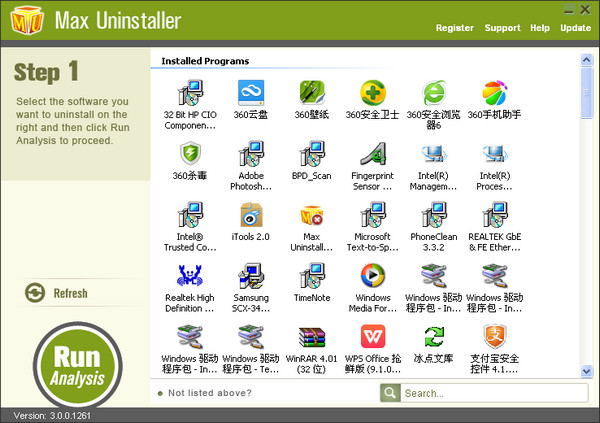The width and height of the screenshot is (600, 423).
Task: Select the WPS Office program icon
Action: [373, 336]
